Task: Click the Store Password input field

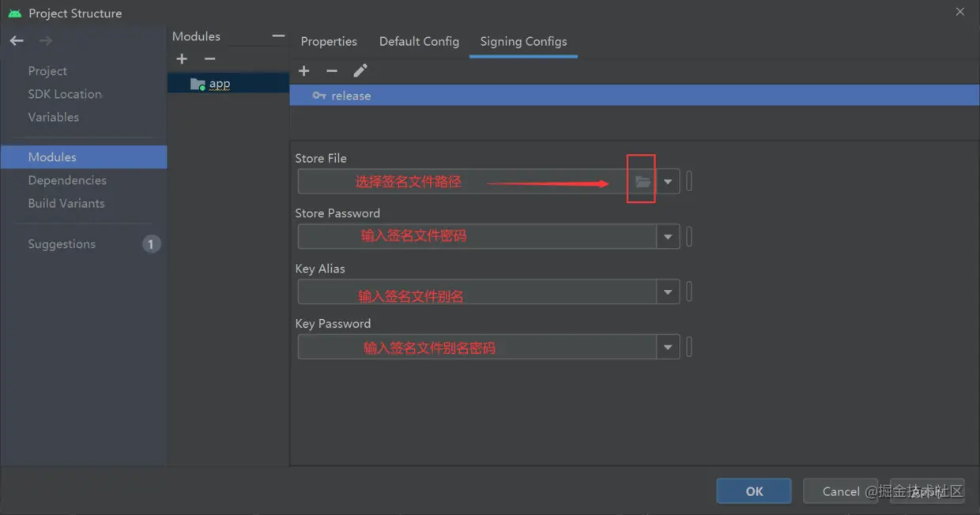Action: pos(477,236)
